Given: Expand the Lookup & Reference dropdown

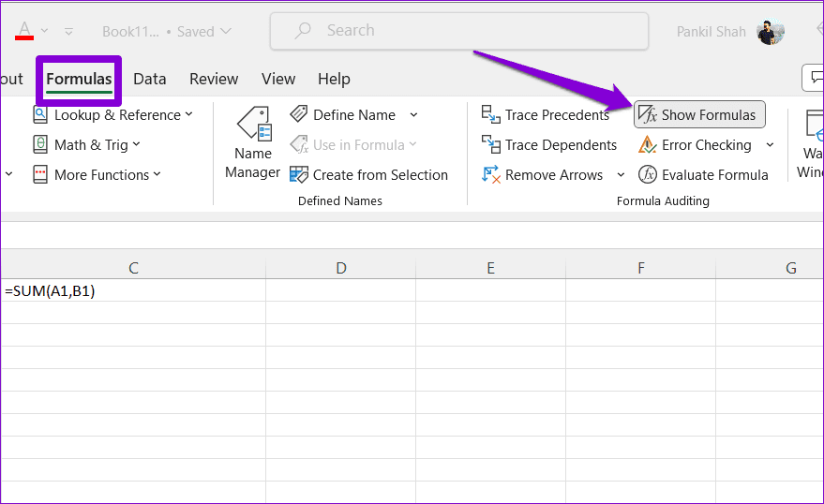Looking at the screenshot, I should 188,114.
